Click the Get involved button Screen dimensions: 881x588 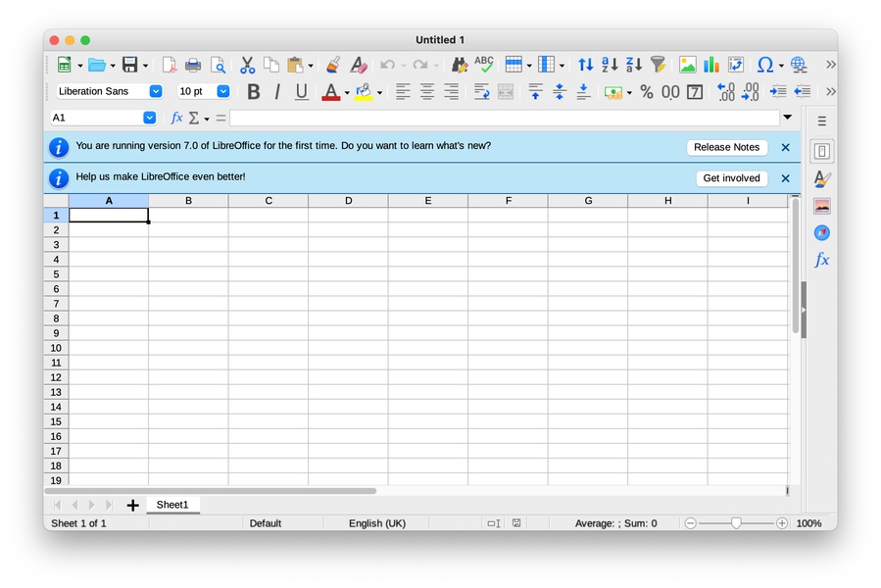731,178
